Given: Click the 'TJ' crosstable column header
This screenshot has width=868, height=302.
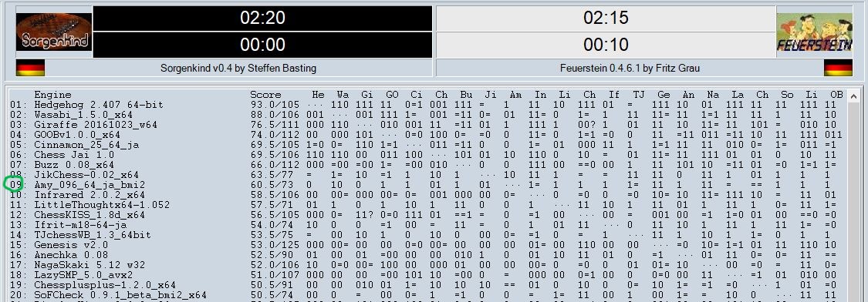Looking at the screenshot, I should 639,95.
